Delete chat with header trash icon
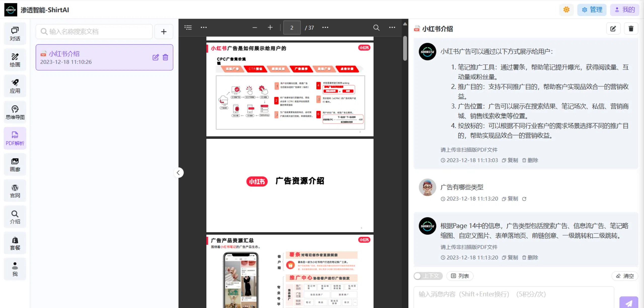 [x=631, y=29]
